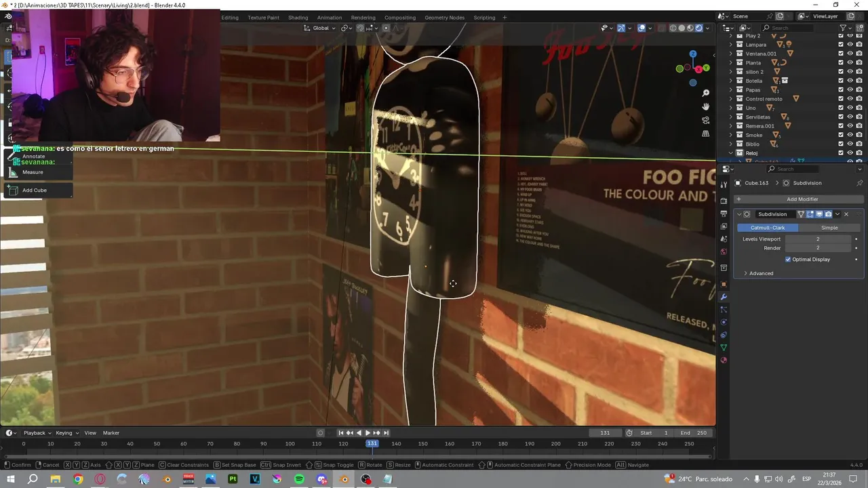Toggle viewport snapping magnet icon
Image resolution: width=868 pixels, height=488 pixels.
coord(360,28)
